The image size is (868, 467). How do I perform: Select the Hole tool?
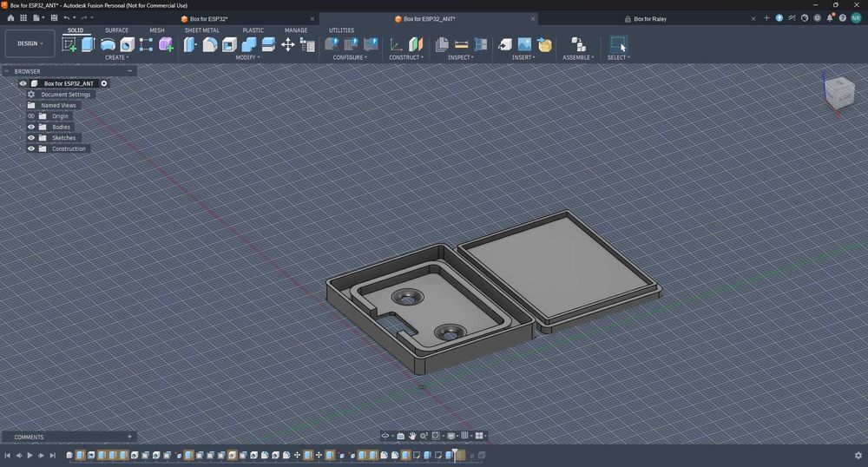(127, 45)
